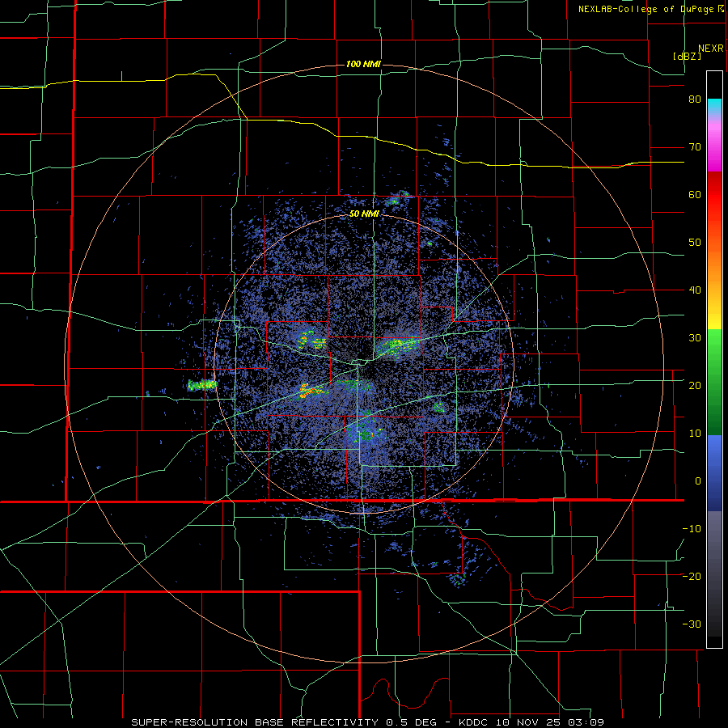Click the 50 NMI range ring label
Screen dimensions: 728x728
364,214
